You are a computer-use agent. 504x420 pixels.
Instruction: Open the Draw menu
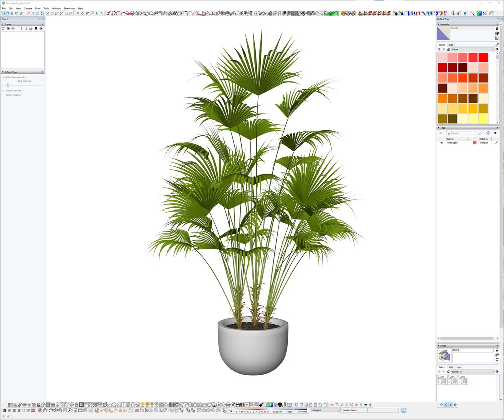38,8
